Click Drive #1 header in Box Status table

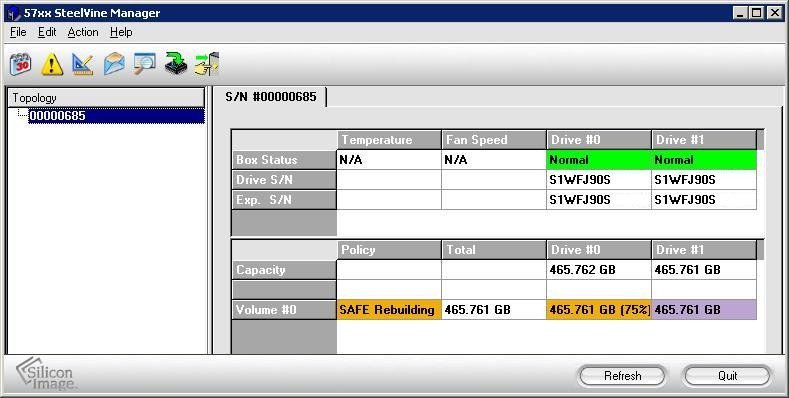[704, 140]
